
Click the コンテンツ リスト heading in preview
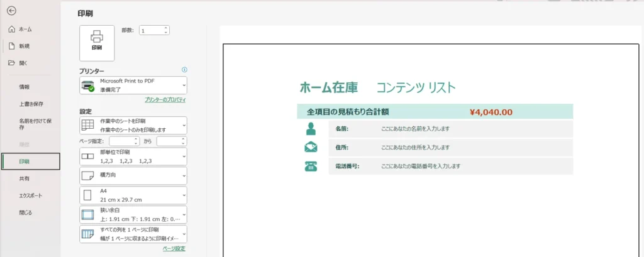pos(416,87)
